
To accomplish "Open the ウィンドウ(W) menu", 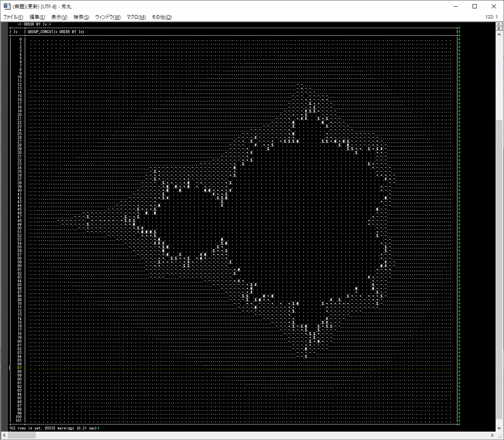I will pos(108,17).
